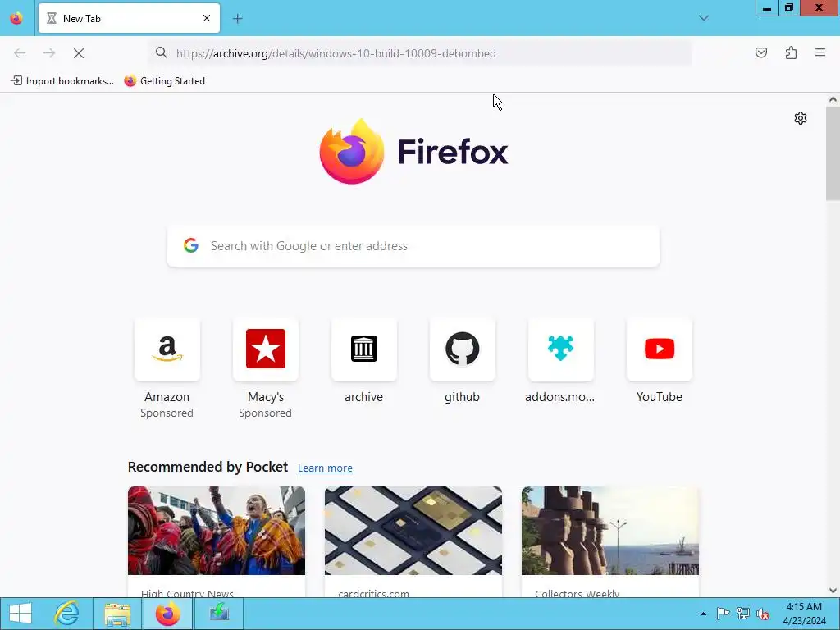
Task: Open the Extensions puzzle icon
Action: point(791,52)
